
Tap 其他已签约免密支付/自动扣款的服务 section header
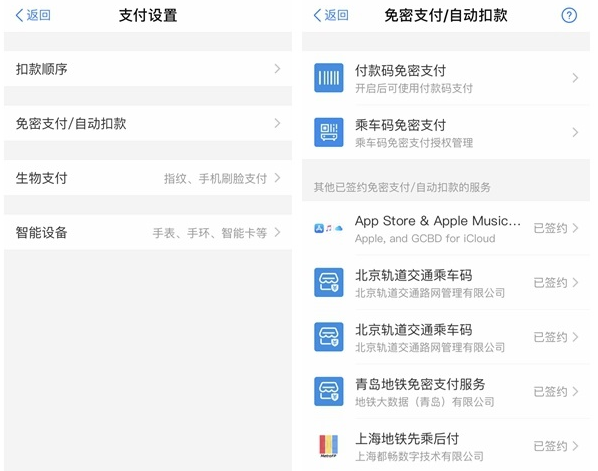click(402, 187)
